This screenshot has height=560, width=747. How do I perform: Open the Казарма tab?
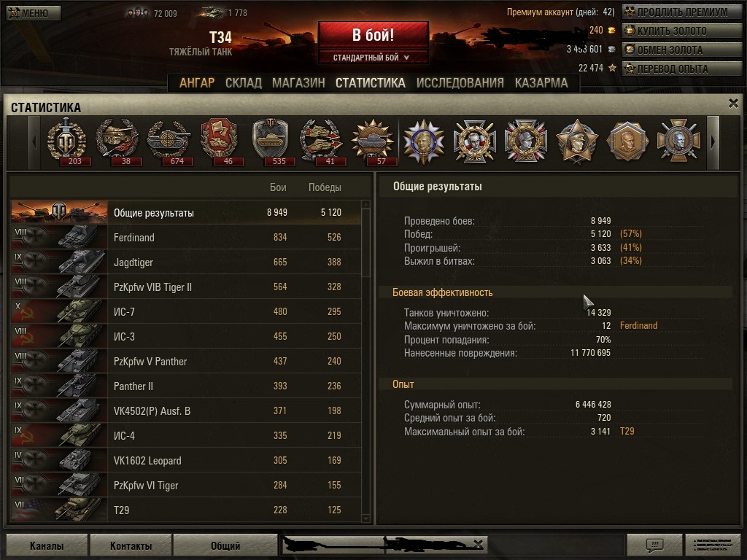coord(541,83)
